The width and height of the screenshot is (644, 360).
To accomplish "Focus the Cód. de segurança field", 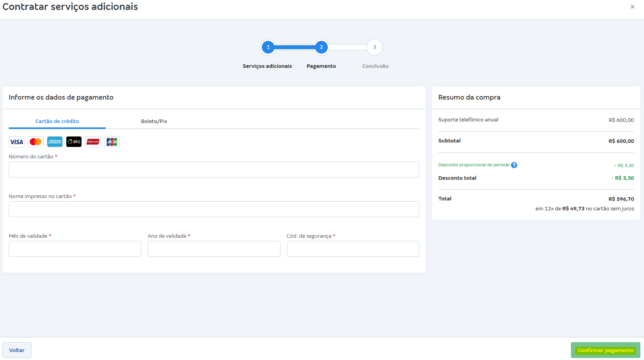I will coord(353,249).
